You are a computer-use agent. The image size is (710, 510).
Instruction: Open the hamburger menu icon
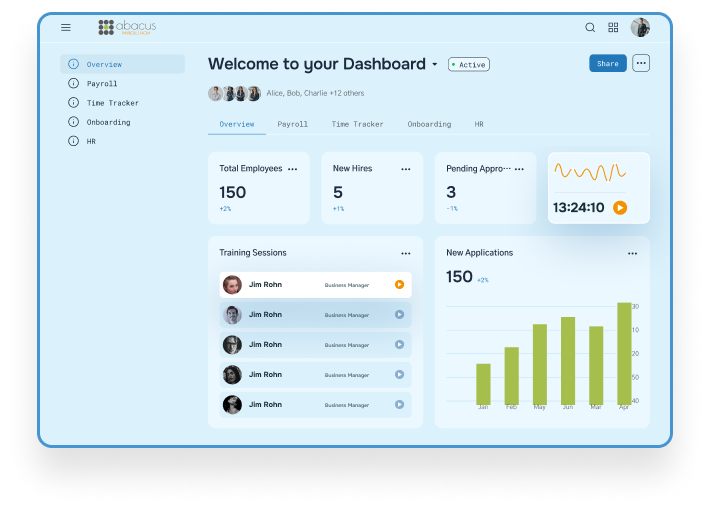(x=66, y=28)
